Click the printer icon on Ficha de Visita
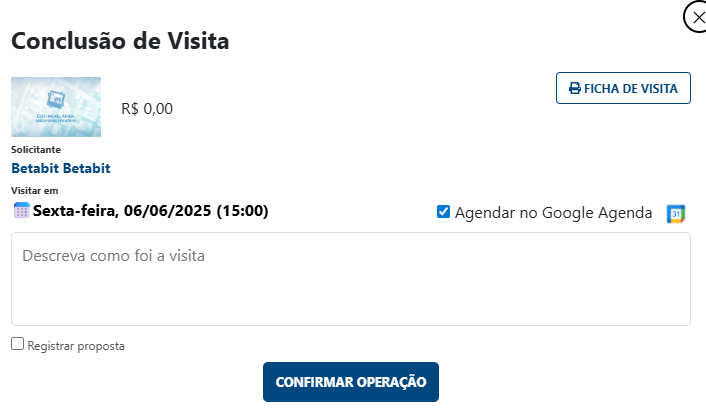The height and width of the screenshot is (419, 706). tap(574, 88)
